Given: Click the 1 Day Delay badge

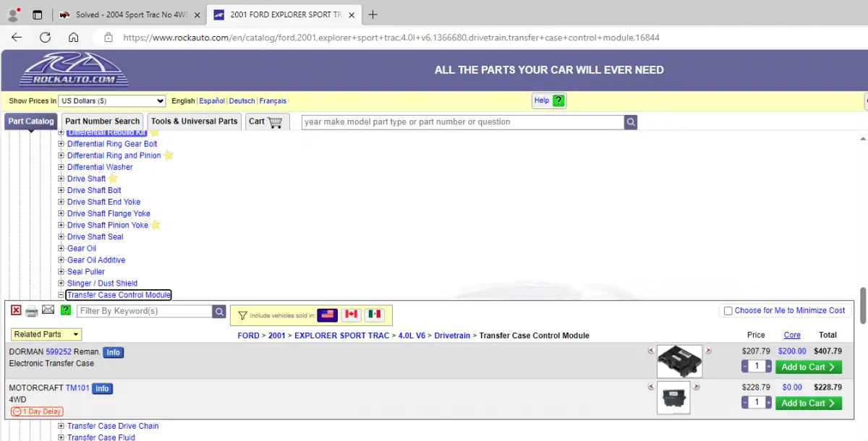Looking at the screenshot, I should pyautogui.click(x=37, y=411).
